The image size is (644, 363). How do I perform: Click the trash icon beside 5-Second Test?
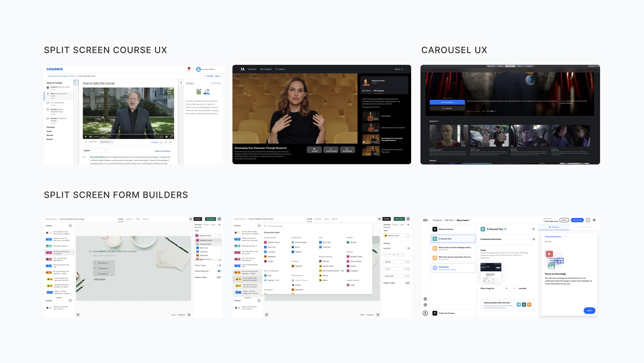click(533, 229)
